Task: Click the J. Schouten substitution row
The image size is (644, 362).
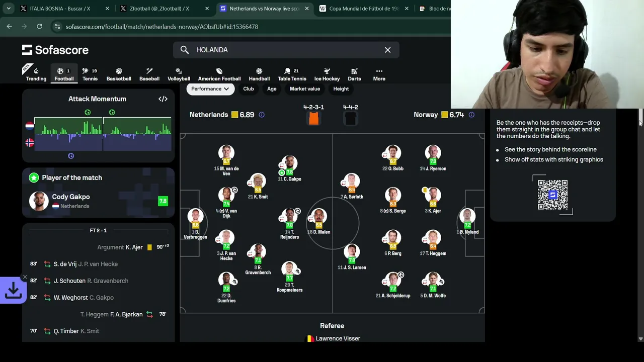Action: 98,281
